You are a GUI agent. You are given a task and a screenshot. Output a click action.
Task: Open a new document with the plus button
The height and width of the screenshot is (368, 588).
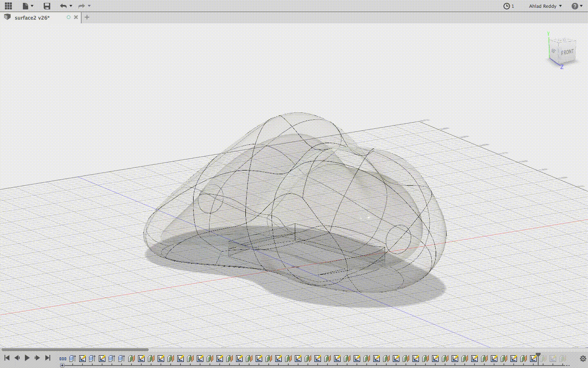[87, 17]
